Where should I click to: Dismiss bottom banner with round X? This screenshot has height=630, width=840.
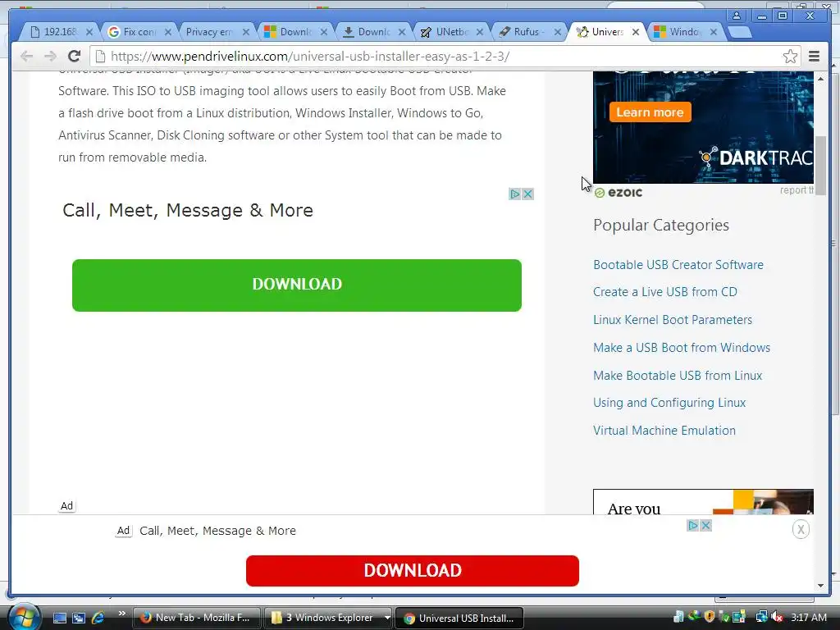point(801,530)
